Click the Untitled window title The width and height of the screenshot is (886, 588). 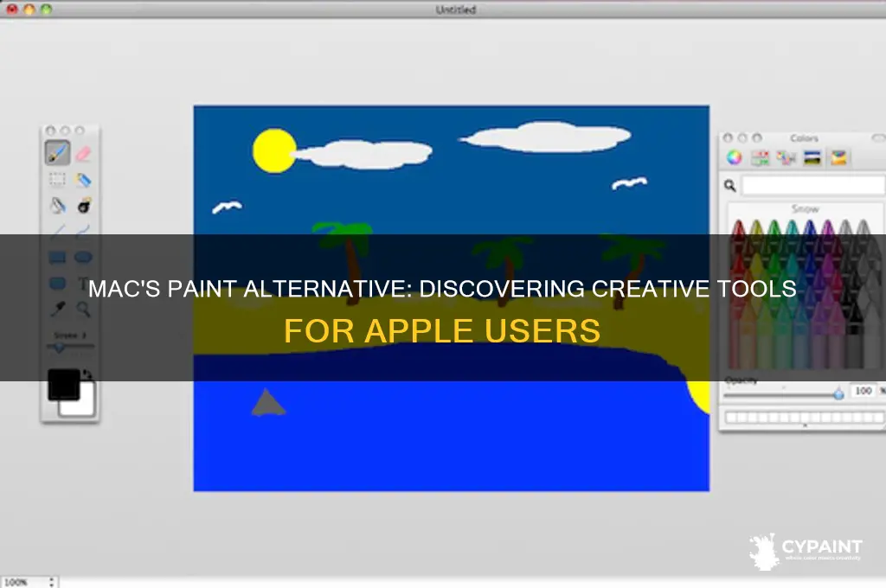point(456,10)
